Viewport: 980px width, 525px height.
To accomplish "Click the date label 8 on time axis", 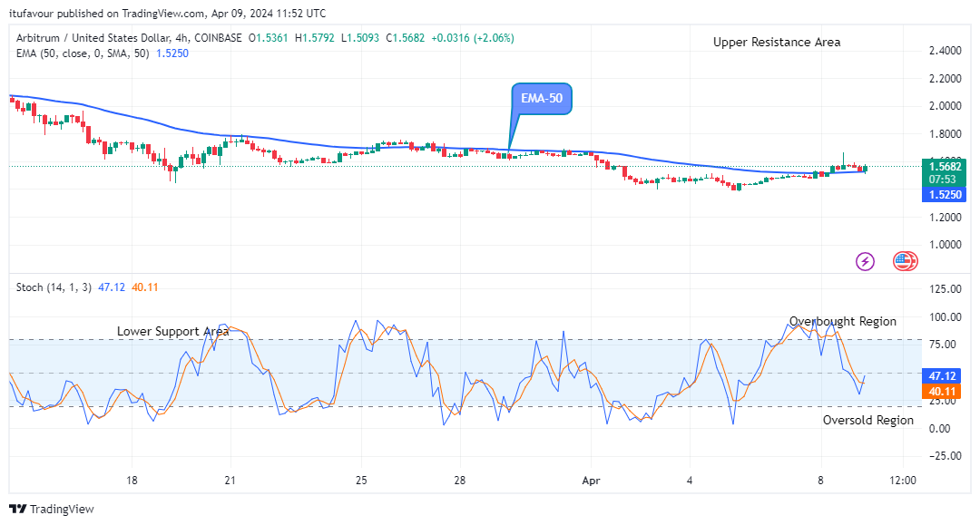I will (x=820, y=480).
